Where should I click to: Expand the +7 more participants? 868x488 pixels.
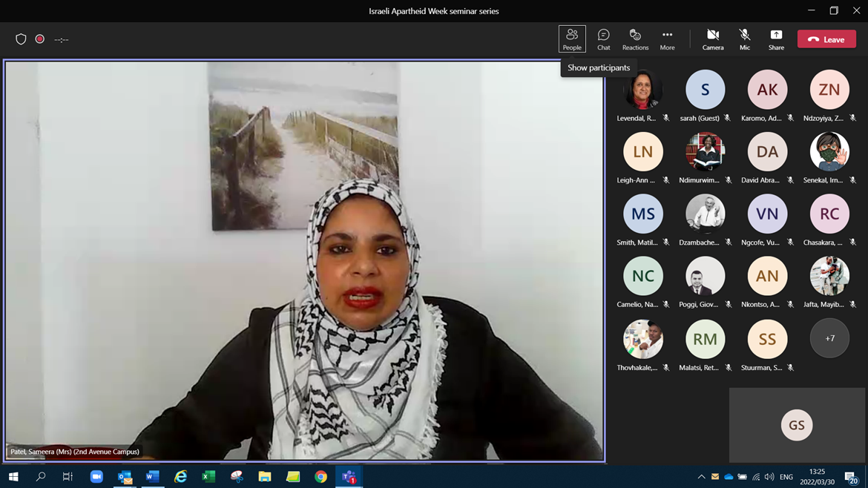click(829, 338)
